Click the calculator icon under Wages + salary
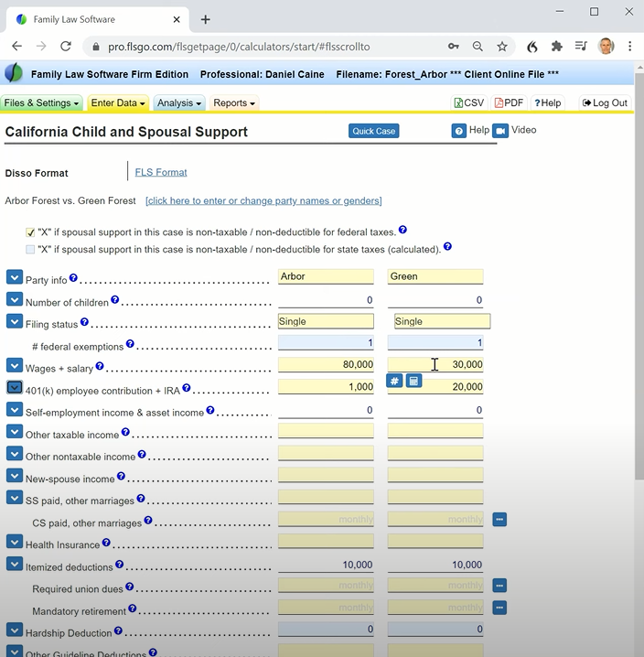This screenshot has width=644, height=657. tap(413, 381)
